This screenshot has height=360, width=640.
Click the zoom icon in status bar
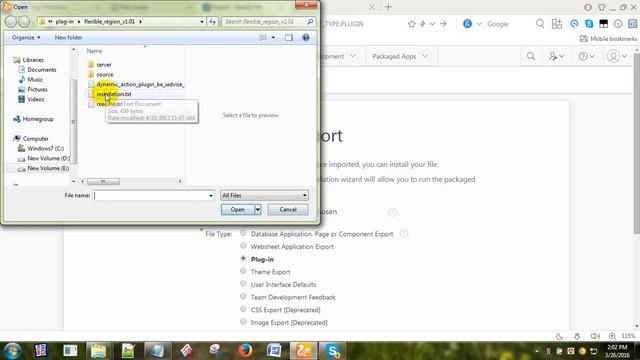(612, 336)
